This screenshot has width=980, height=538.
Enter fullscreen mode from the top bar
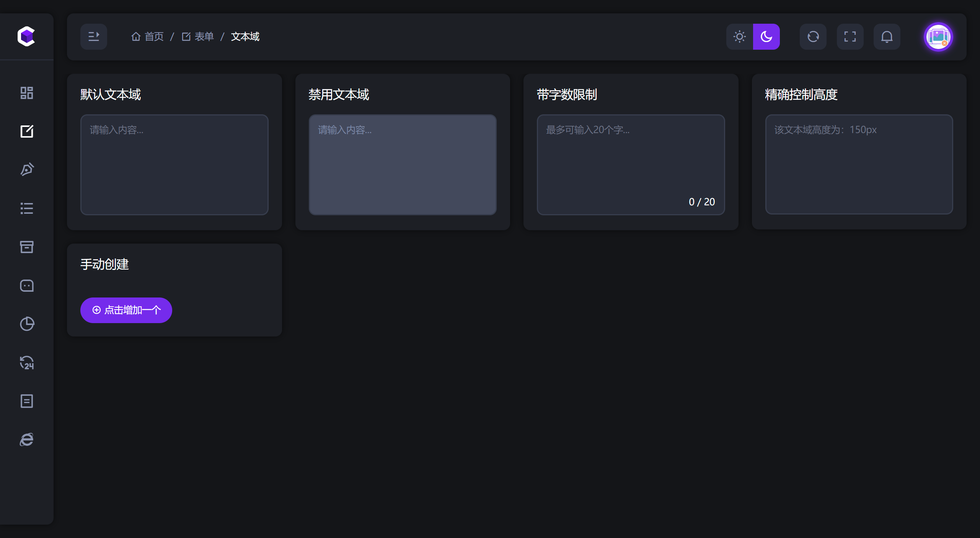pyautogui.click(x=850, y=36)
